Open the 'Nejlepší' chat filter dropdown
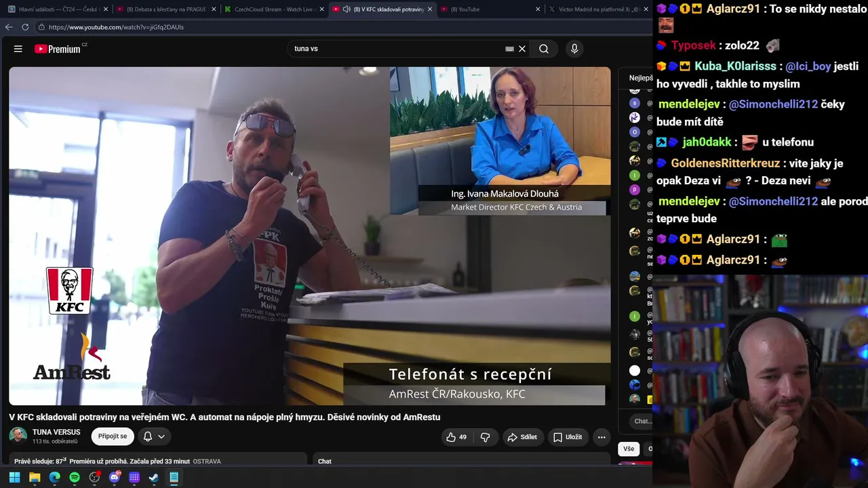This screenshot has height=488, width=868. [640, 78]
